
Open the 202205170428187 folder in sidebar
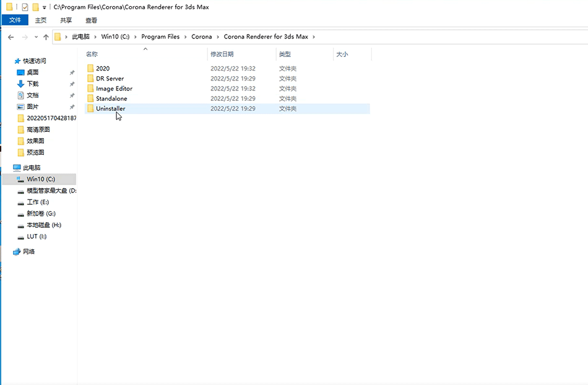tap(51, 118)
